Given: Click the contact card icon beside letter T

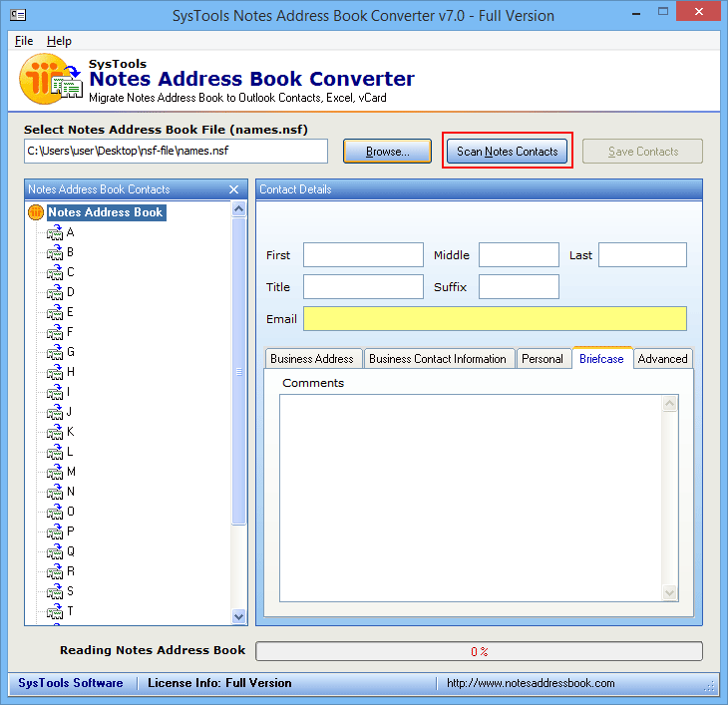Looking at the screenshot, I should (x=55, y=611).
